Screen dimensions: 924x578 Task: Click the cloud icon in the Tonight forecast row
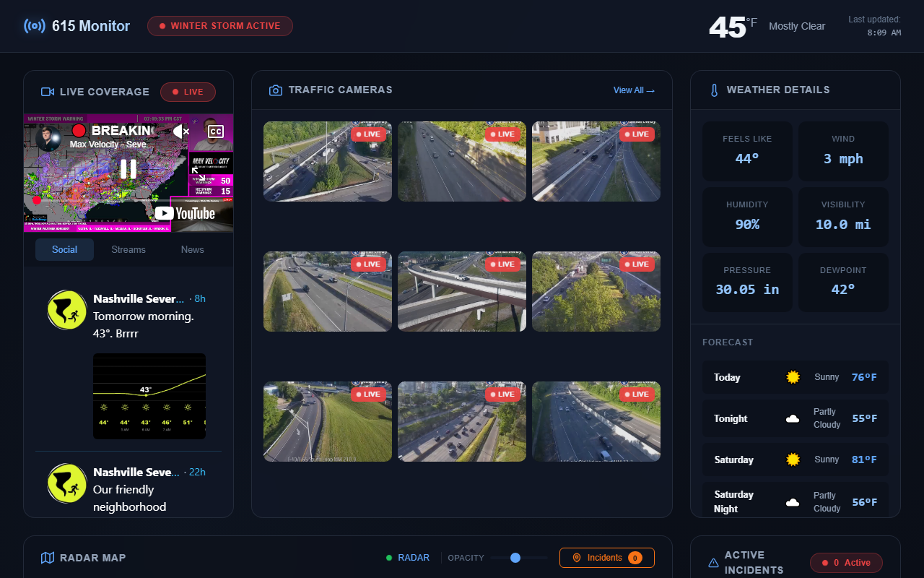tap(793, 418)
